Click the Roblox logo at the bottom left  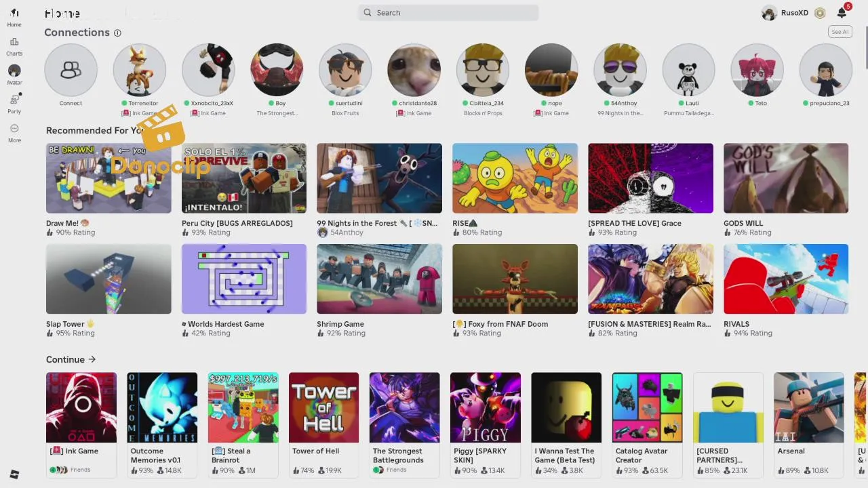pos(14,474)
